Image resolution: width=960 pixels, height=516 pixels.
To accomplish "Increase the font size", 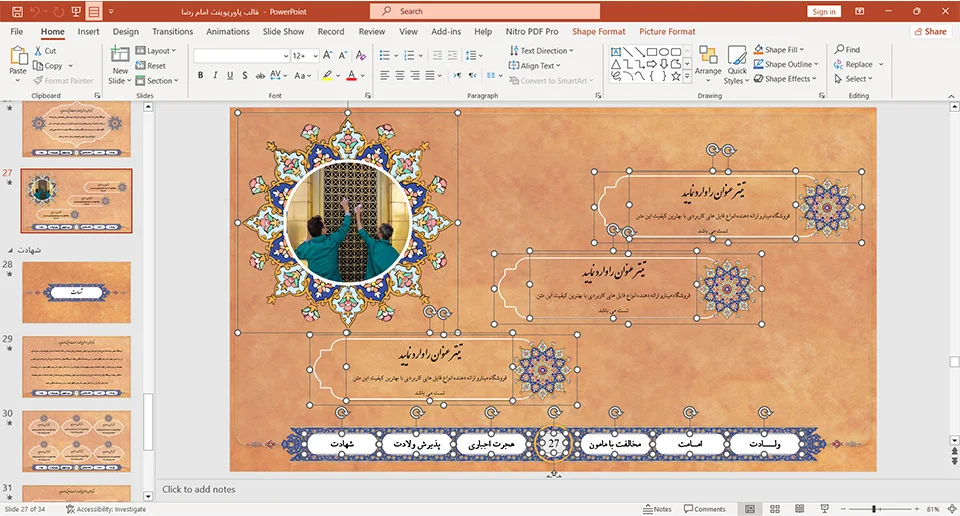I will tap(328, 56).
